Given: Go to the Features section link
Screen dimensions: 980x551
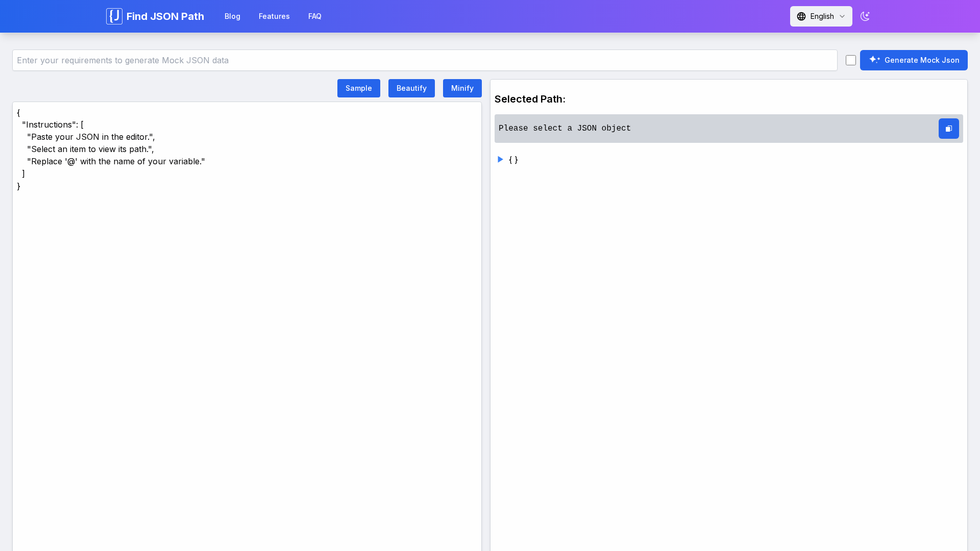Looking at the screenshot, I should (x=274, y=16).
